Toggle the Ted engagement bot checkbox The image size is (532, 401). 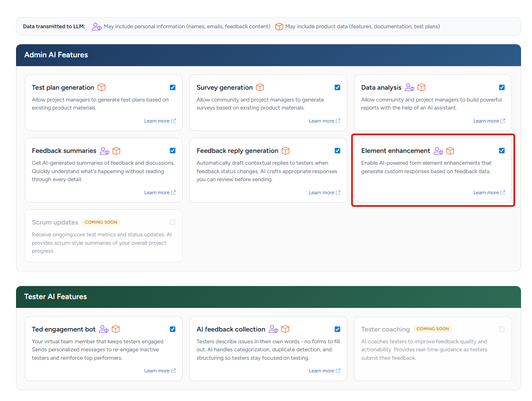(x=173, y=329)
